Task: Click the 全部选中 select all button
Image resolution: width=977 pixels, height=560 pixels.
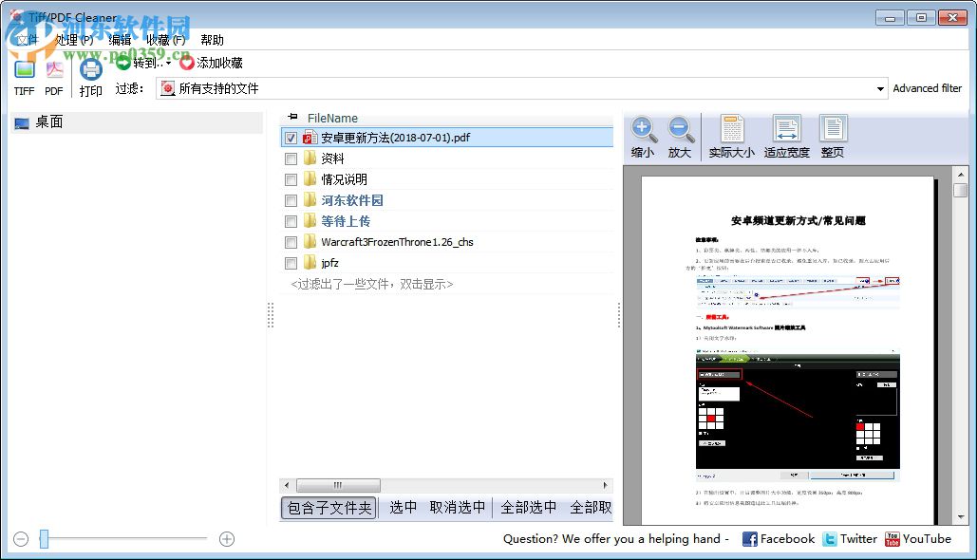Action: coord(528,508)
